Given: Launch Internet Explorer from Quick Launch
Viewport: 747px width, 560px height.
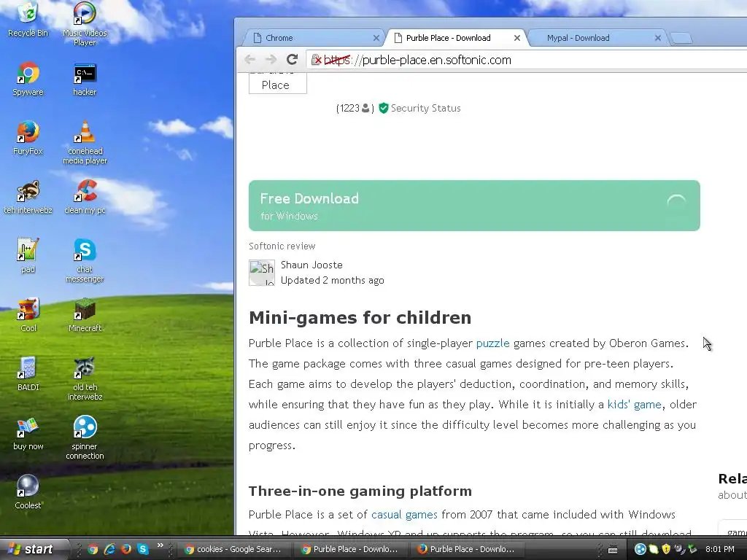Looking at the screenshot, I should click(109, 549).
